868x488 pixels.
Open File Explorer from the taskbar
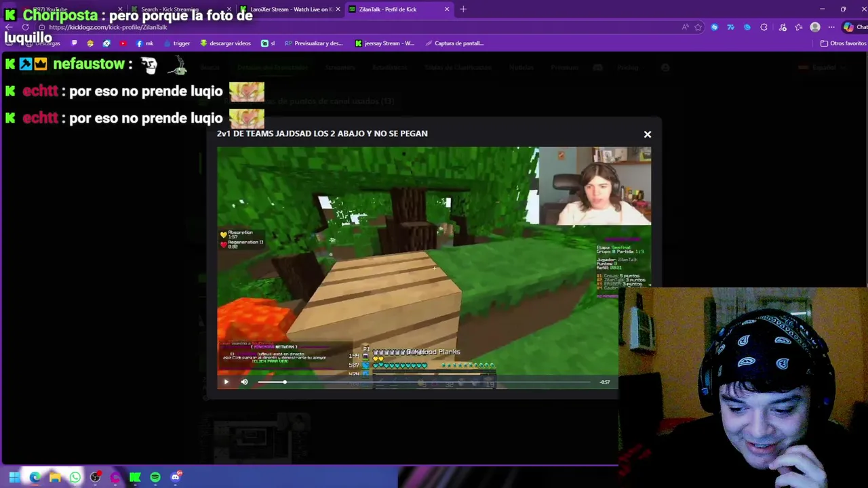click(x=55, y=477)
